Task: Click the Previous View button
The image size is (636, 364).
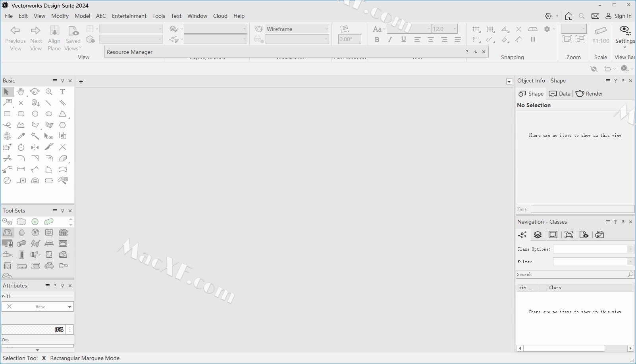Action: (x=15, y=38)
